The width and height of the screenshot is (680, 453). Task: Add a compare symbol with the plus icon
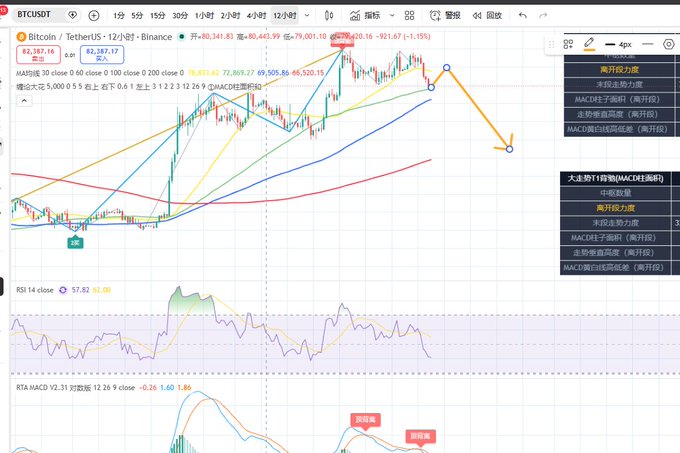tap(94, 16)
